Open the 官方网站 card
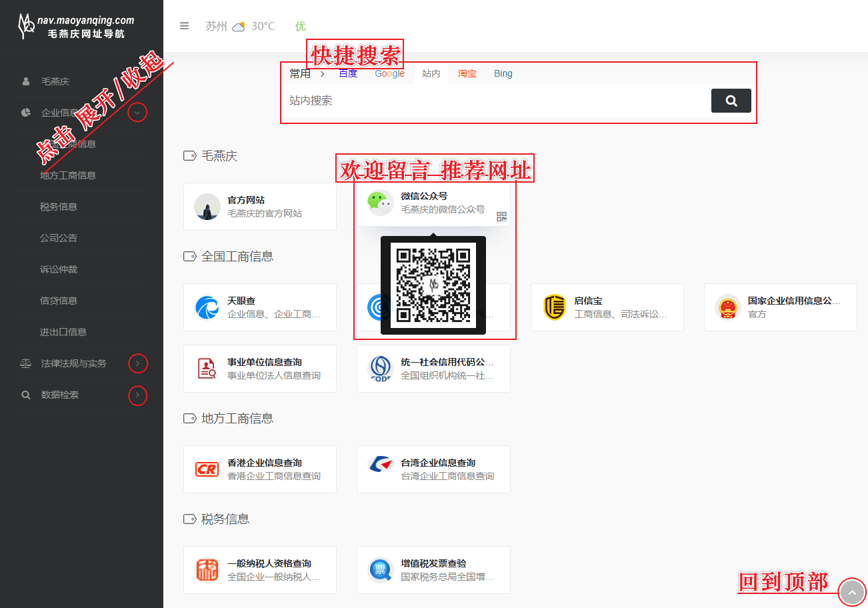 (259, 207)
